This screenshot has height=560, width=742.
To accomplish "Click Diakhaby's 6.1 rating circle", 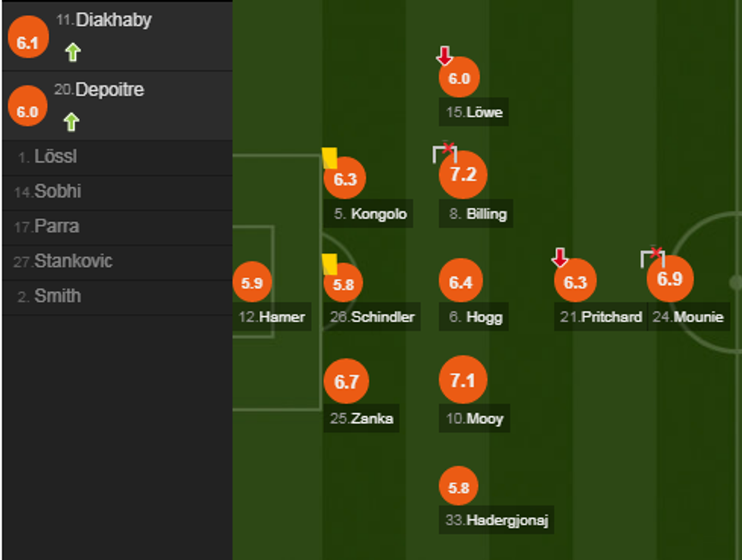I will [x=28, y=43].
